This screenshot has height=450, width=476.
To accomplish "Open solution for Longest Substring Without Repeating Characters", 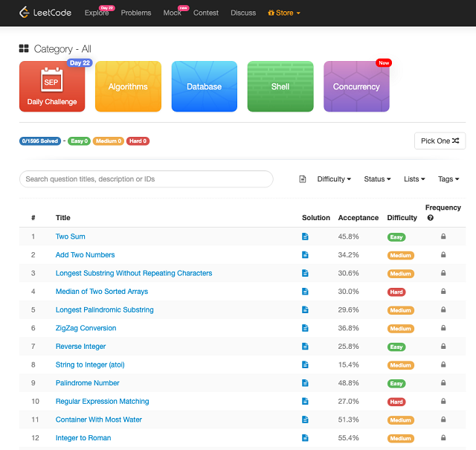I will pyautogui.click(x=305, y=273).
